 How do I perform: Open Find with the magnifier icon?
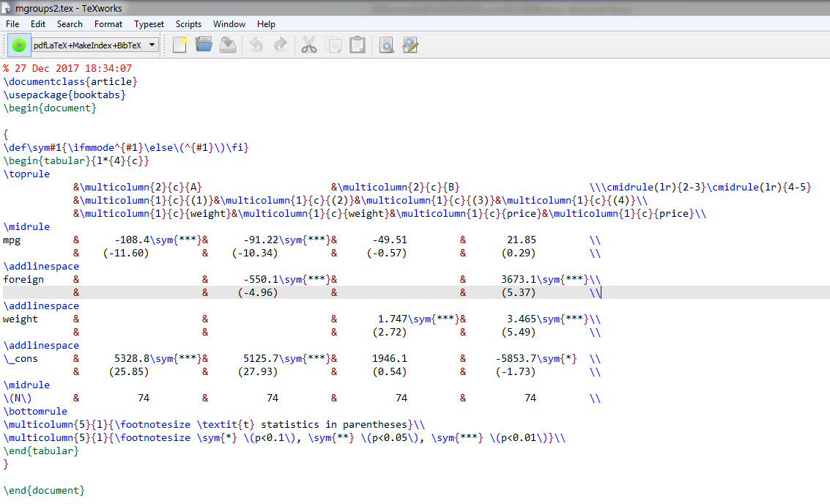click(386, 45)
